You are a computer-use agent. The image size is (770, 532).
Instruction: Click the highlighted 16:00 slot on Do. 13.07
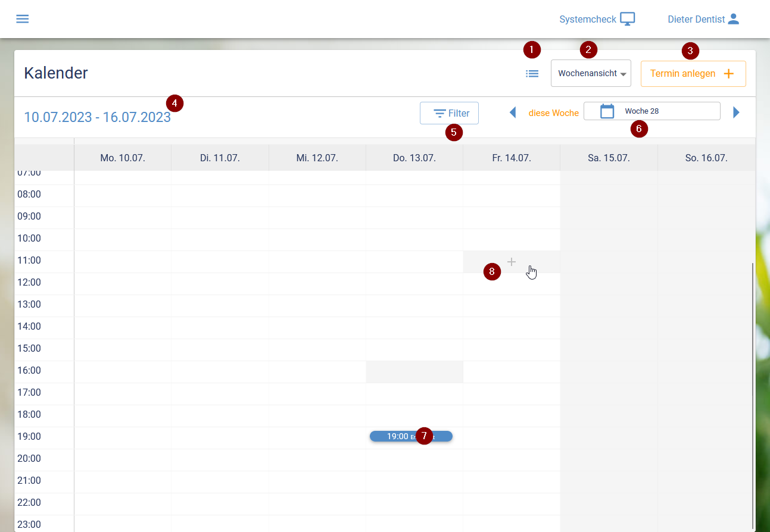coord(414,371)
